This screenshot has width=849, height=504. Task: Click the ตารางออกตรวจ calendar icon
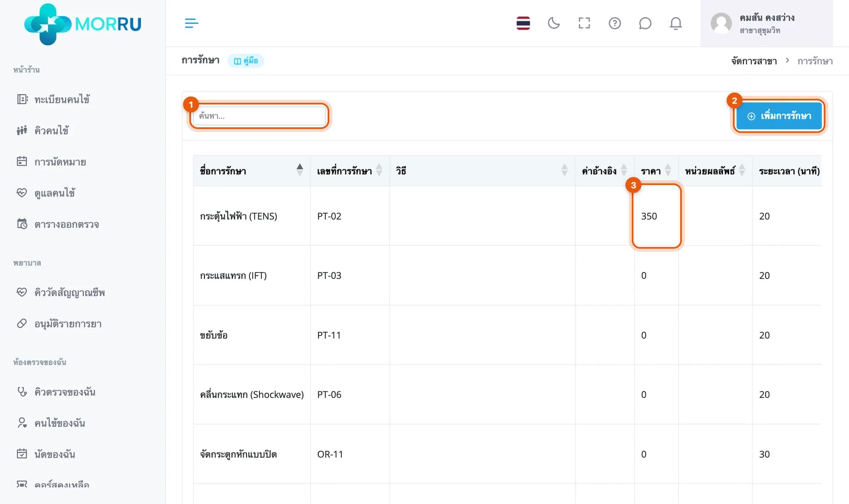pos(22,224)
